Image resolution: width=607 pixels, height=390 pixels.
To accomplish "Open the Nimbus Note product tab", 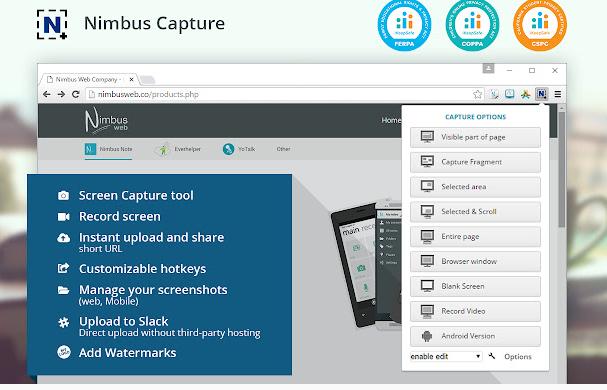I will 108,149.
